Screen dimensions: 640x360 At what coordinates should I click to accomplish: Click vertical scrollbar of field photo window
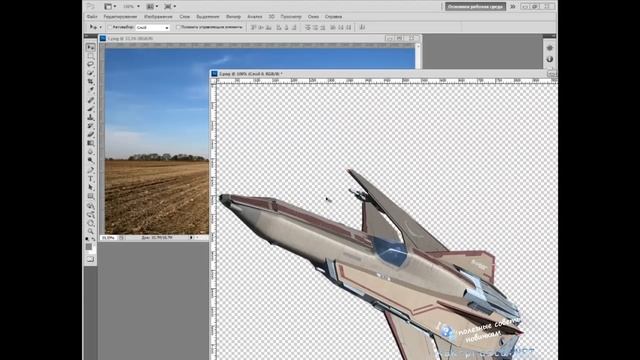click(418, 56)
